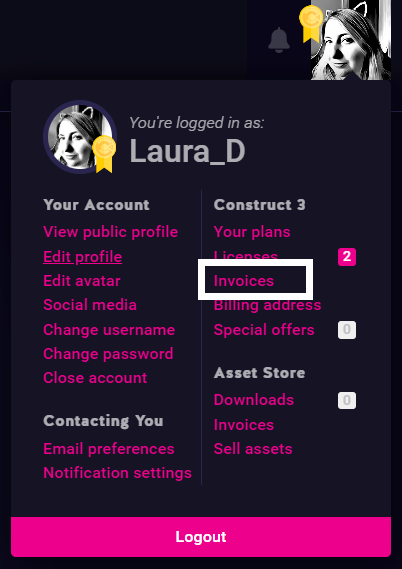Image resolution: width=402 pixels, height=569 pixels.
Task: Click the Logout button
Action: tap(201, 537)
